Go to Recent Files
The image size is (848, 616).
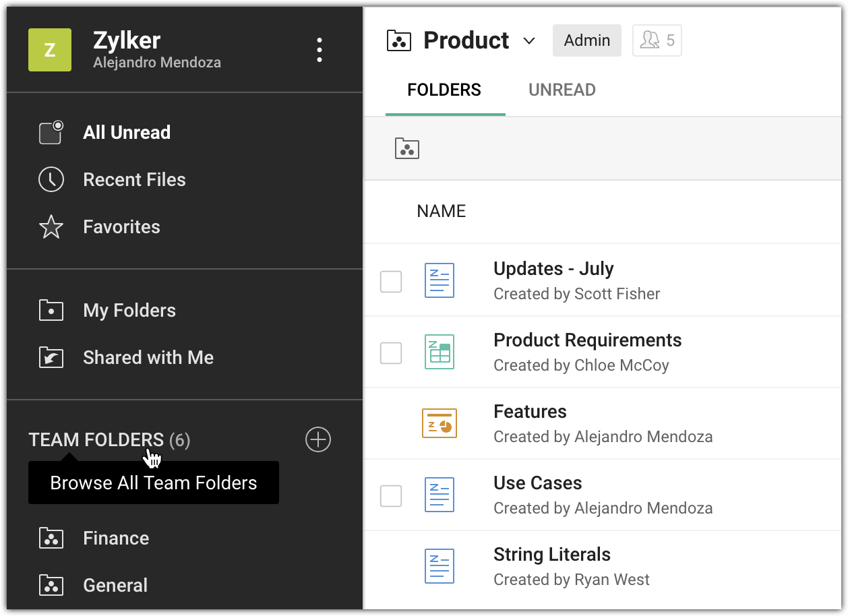pyautogui.click(x=134, y=180)
